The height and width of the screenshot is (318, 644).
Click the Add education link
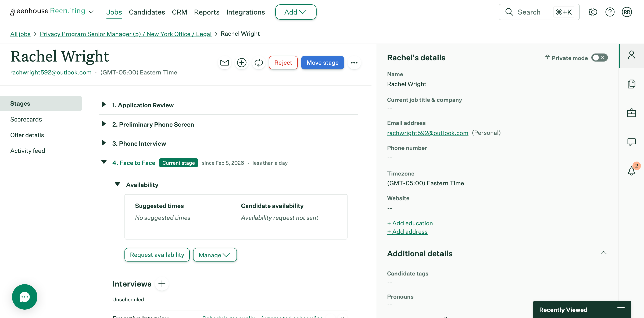[410, 223]
